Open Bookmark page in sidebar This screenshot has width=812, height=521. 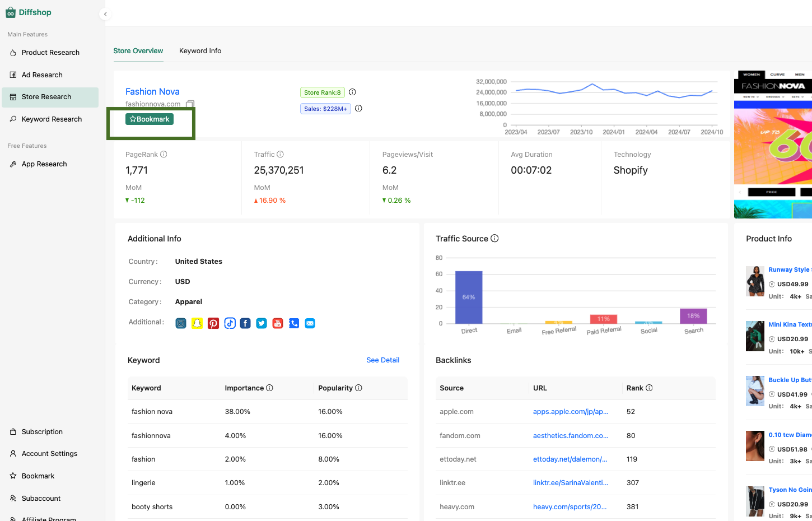(50, 476)
